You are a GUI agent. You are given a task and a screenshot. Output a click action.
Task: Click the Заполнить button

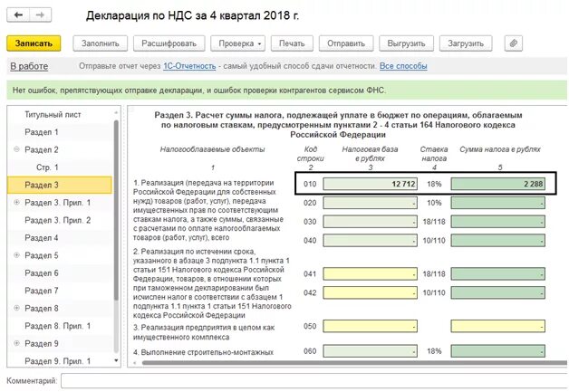pos(101,43)
